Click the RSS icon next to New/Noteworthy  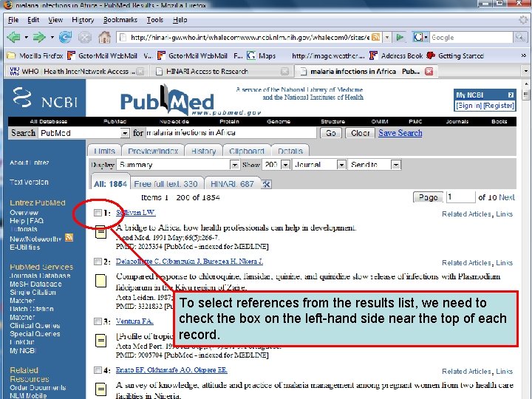(69, 237)
